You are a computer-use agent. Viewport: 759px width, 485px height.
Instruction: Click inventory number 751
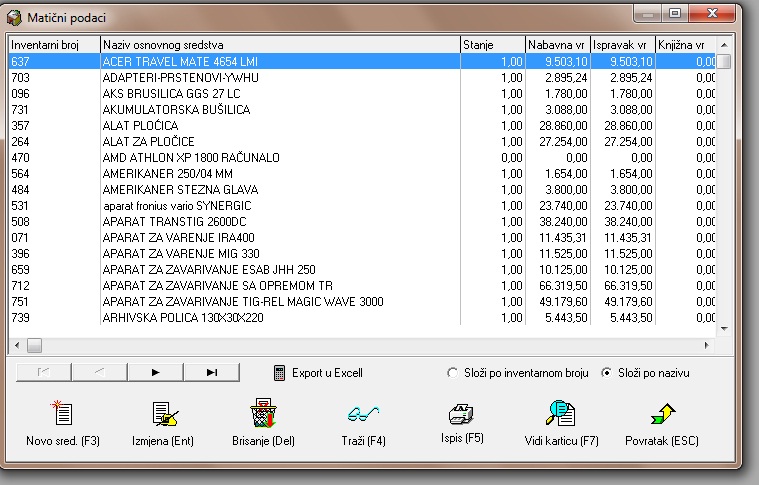pos(20,302)
